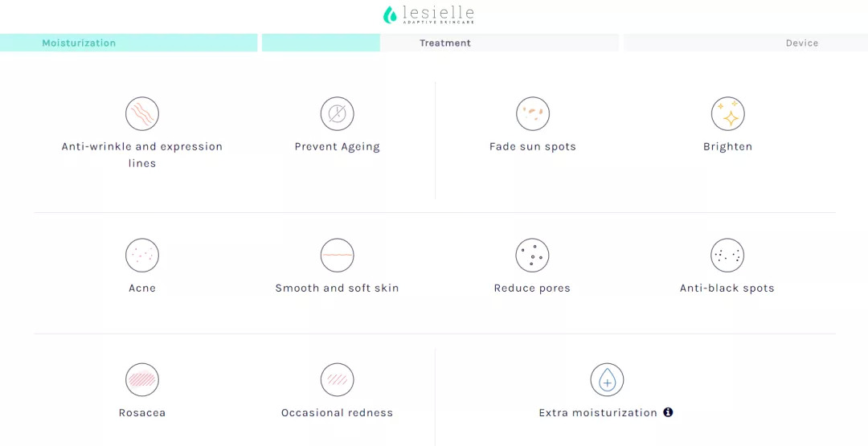The image size is (868, 446).
Task: Click the Prevent Ageing label text
Action: (338, 147)
